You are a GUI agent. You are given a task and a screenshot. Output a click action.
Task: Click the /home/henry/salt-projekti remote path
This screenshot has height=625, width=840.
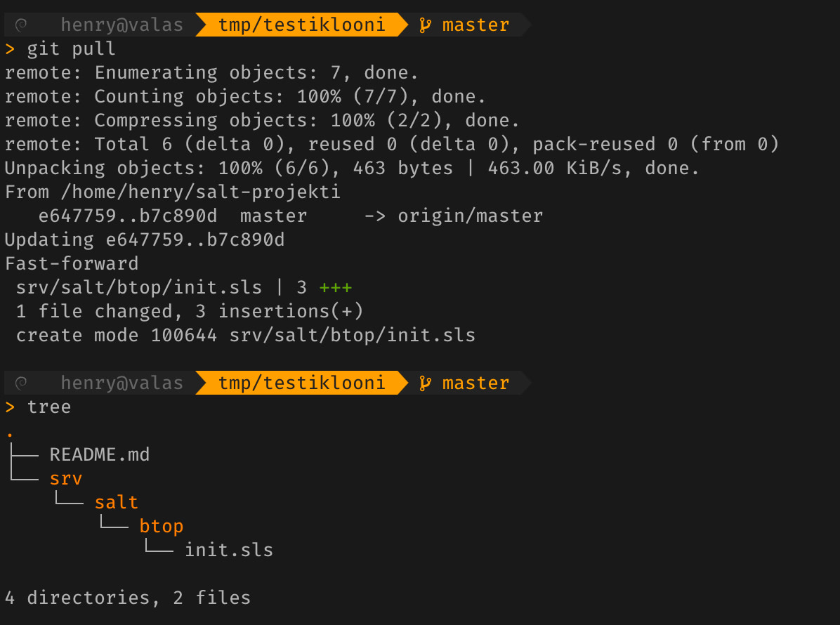click(x=199, y=192)
